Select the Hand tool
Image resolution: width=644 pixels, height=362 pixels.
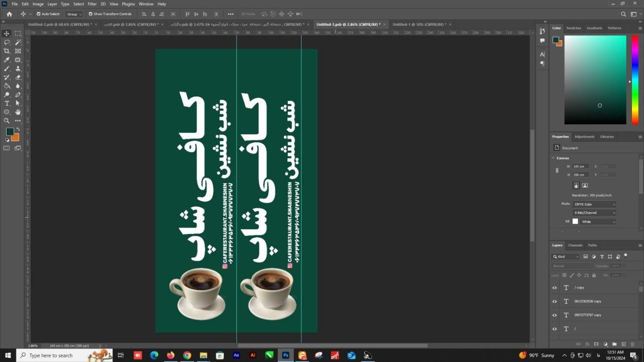(18, 112)
